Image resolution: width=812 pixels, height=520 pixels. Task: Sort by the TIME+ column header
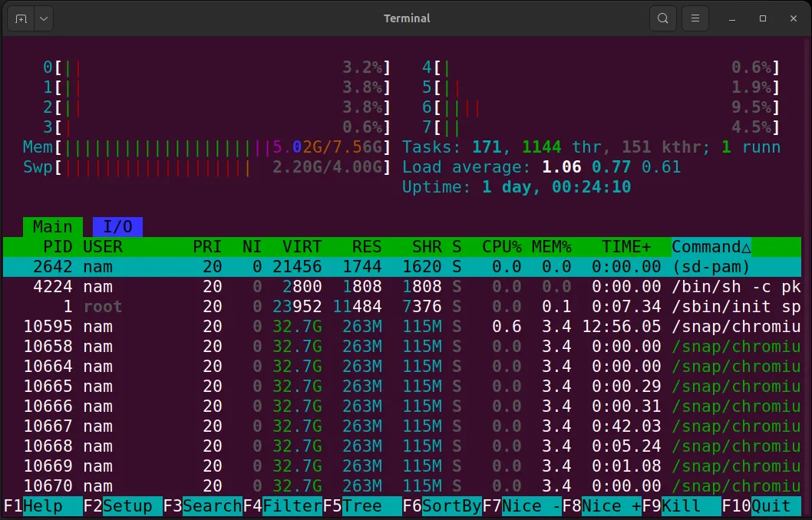626,247
